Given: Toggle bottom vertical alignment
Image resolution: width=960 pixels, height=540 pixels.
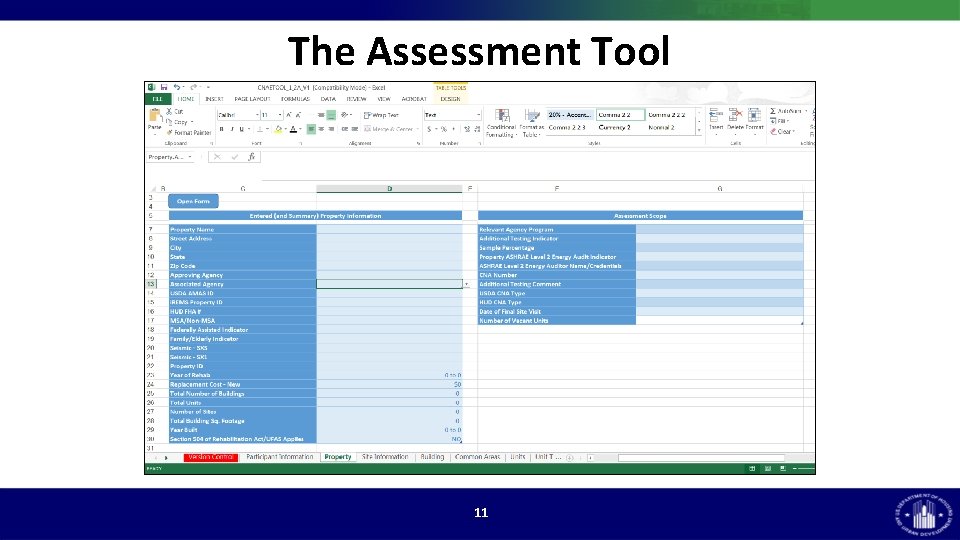Looking at the screenshot, I should click(x=331, y=115).
